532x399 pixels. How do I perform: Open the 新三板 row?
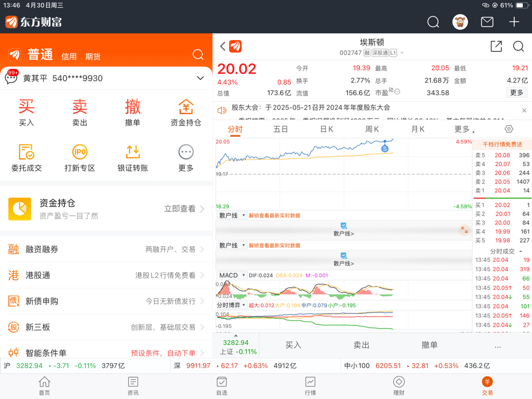[x=106, y=327]
